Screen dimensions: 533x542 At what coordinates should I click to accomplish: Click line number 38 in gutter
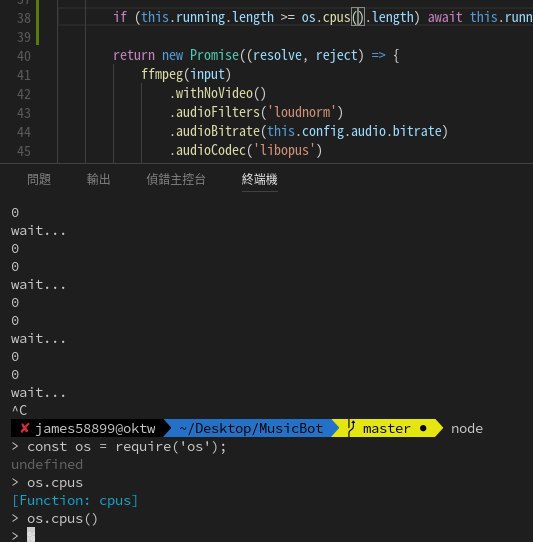tap(24, 18)
